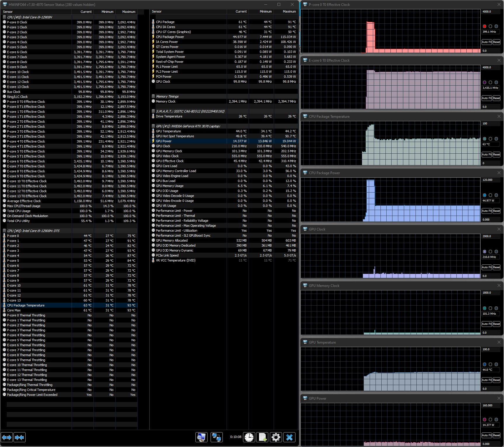The width and height of the screenshot is (504, 447).
Task: Click rightmost gray color square in GPU Temperature graph
Action: 496,364
